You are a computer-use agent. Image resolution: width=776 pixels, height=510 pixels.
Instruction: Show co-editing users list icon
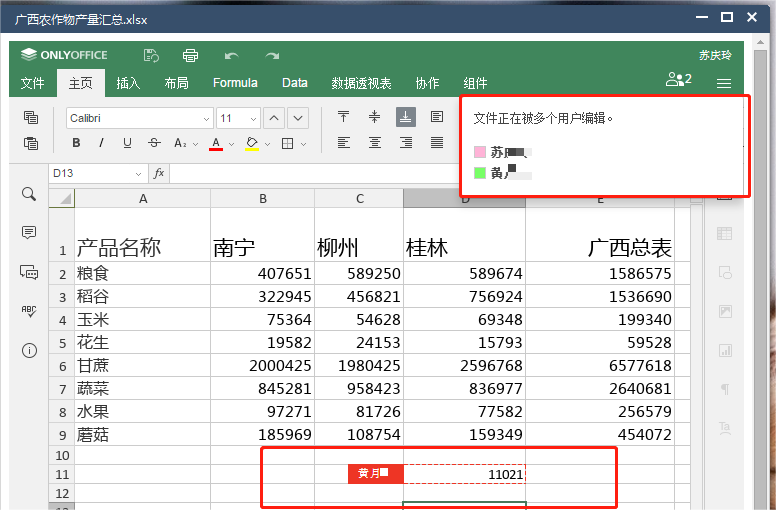[679, 79]
